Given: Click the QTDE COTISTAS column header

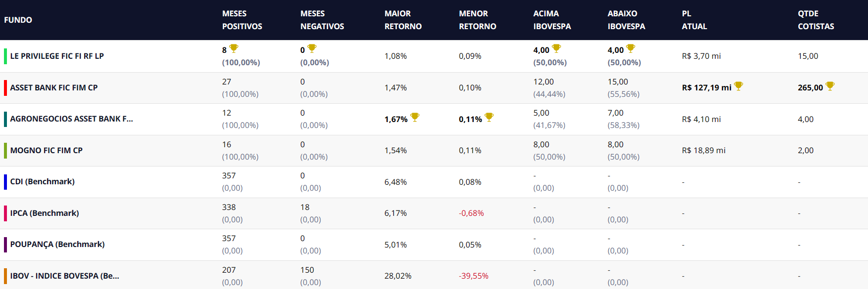Looking at the screenshot, I should [x=816, y=20].
